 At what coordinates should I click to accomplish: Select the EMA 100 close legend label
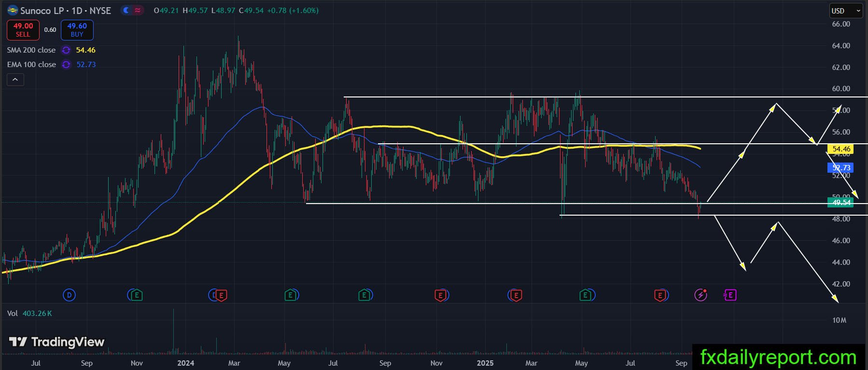click(x=31, y=65)
